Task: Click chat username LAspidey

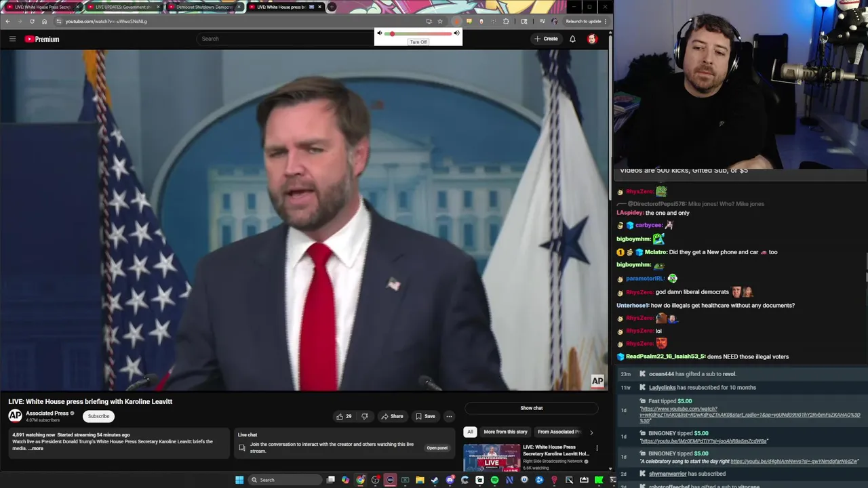Action: click(629, 213)
